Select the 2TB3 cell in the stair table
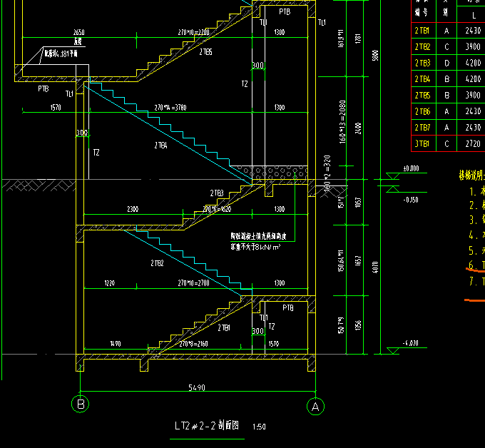The width and height of the screenshot is (485, 448). point(422,63)
